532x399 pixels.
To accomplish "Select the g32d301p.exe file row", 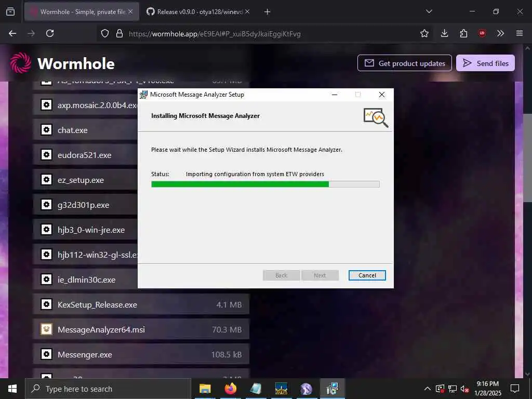I will (x=85, y=205).
